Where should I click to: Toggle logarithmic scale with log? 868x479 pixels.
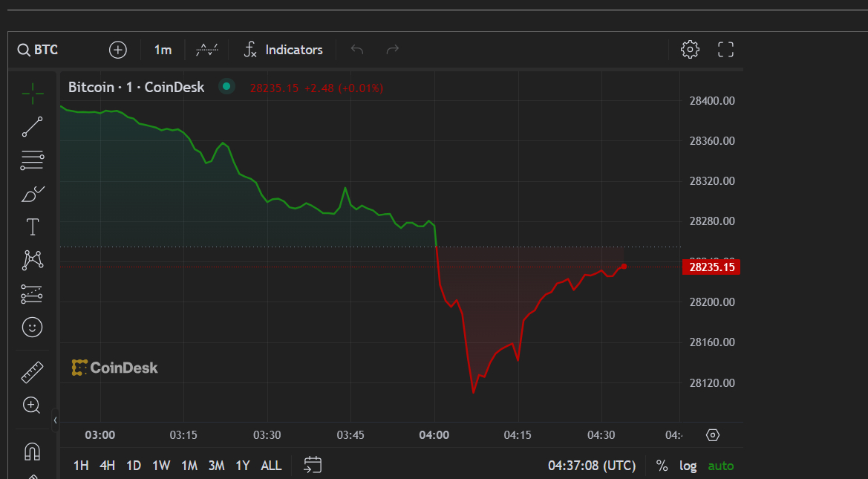[688, 466]
